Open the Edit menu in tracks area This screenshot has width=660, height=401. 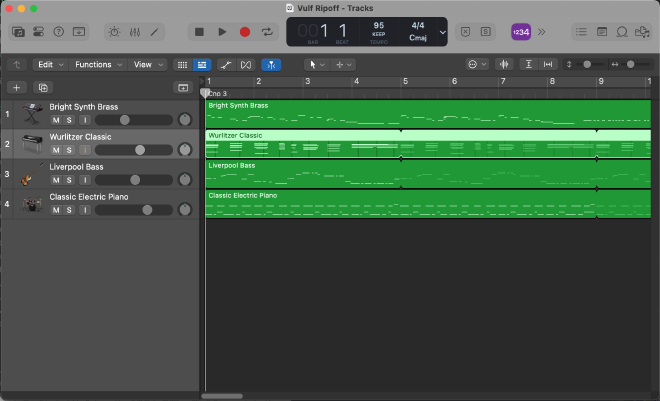[x=51, y=65]
